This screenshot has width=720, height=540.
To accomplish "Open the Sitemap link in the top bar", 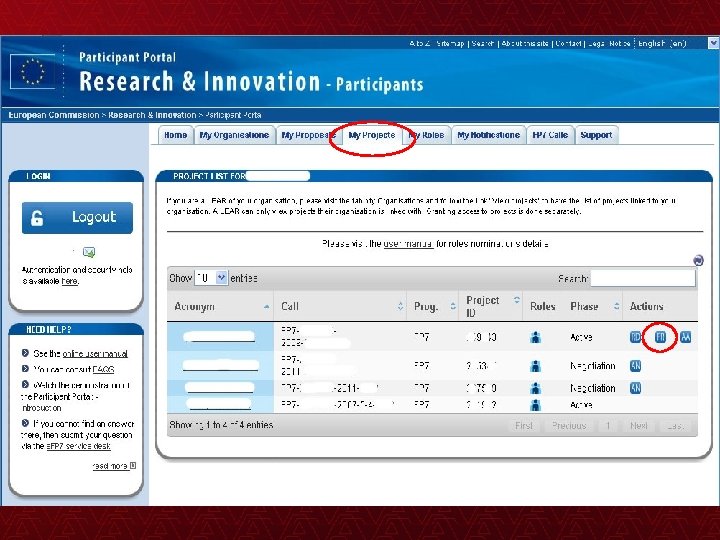I will (x=450, y=43).
